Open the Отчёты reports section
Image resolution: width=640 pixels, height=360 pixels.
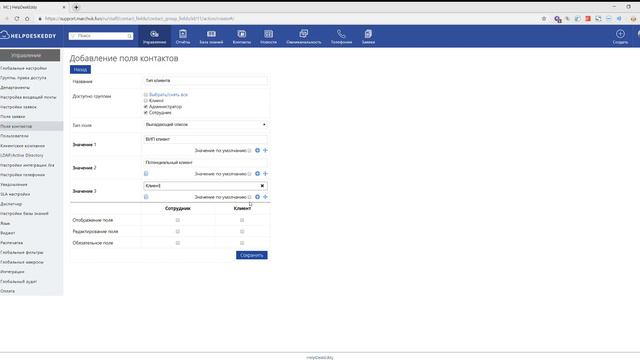183,36
